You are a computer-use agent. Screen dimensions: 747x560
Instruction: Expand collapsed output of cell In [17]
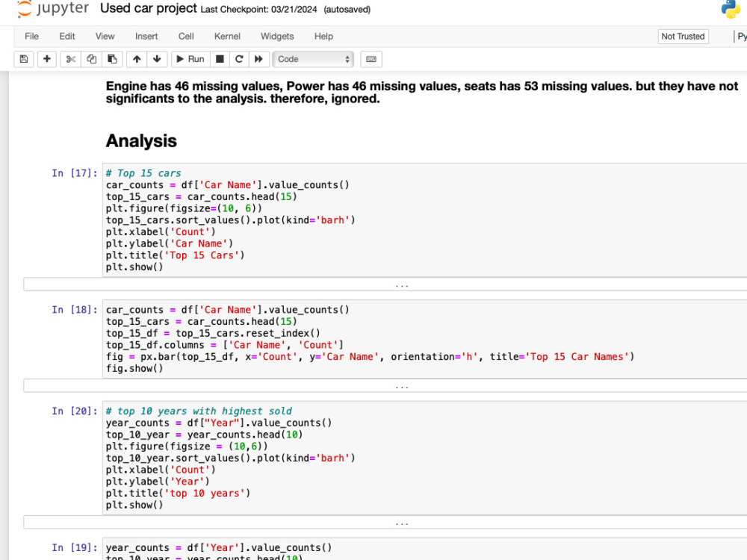[x=402, y=284]
